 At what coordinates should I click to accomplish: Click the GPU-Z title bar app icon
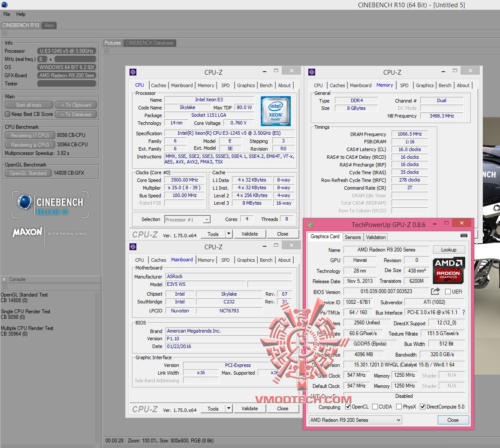tap(310, 224)
